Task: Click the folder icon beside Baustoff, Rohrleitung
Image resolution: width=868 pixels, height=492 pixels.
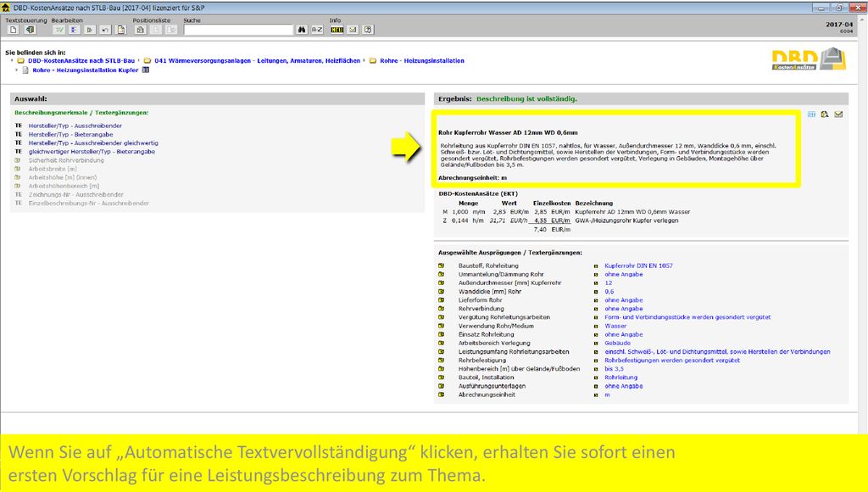Action: 441,266
